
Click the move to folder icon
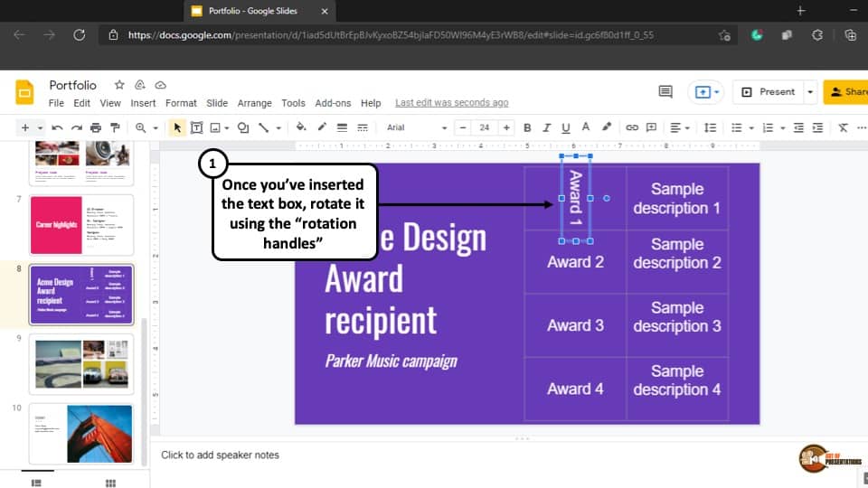[140, 85]
